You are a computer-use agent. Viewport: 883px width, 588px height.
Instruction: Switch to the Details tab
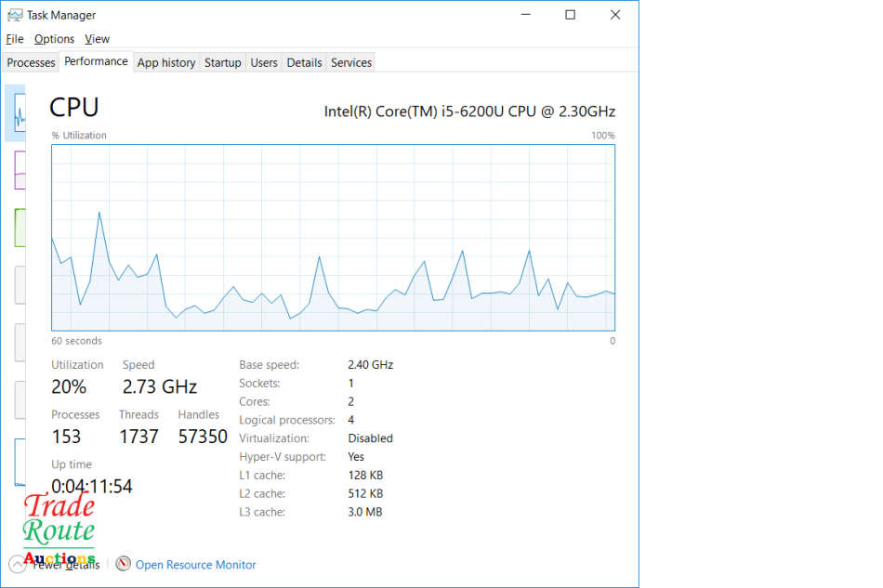coord(304,63)
